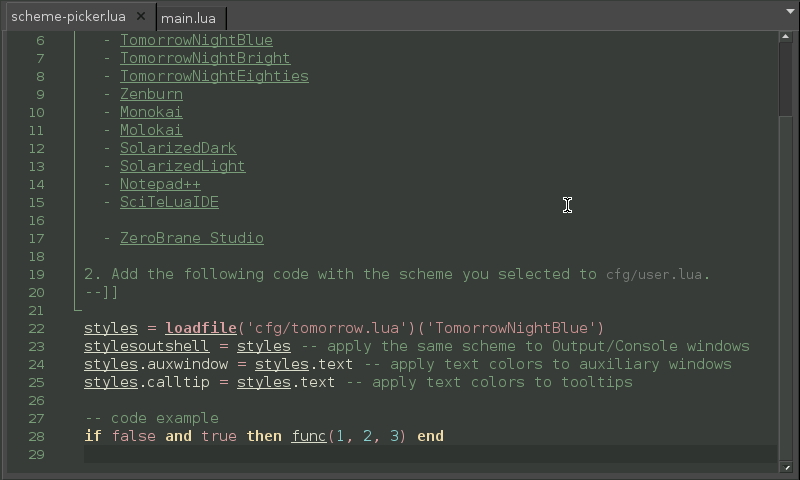Click the auxwindow field on line 24

187,364
